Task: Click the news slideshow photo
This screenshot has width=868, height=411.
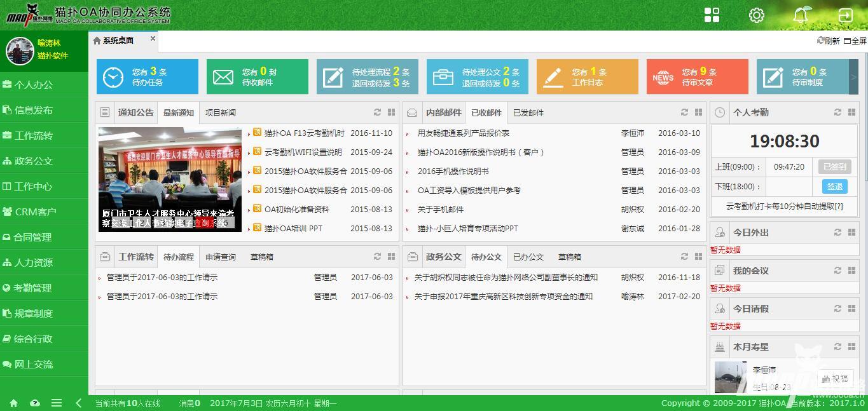Action: (170, 179)
